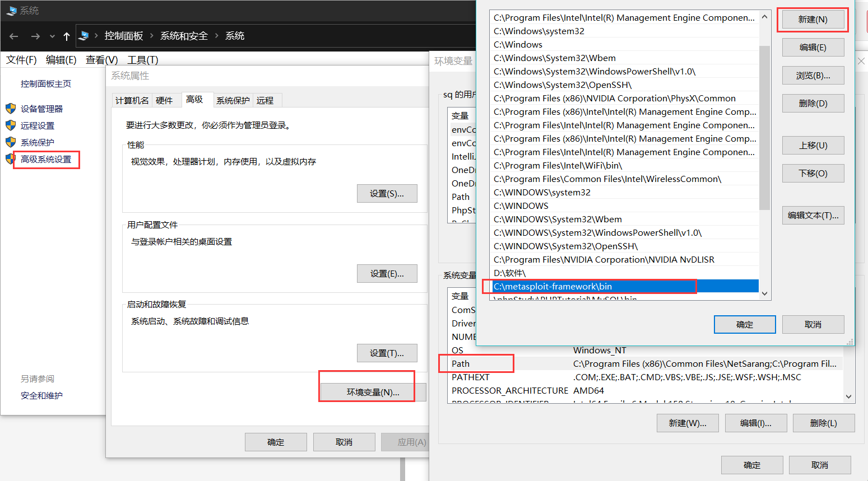Click the shield icon beside 设备管理器
Screen dimensions: 868x481
(11, 109)
